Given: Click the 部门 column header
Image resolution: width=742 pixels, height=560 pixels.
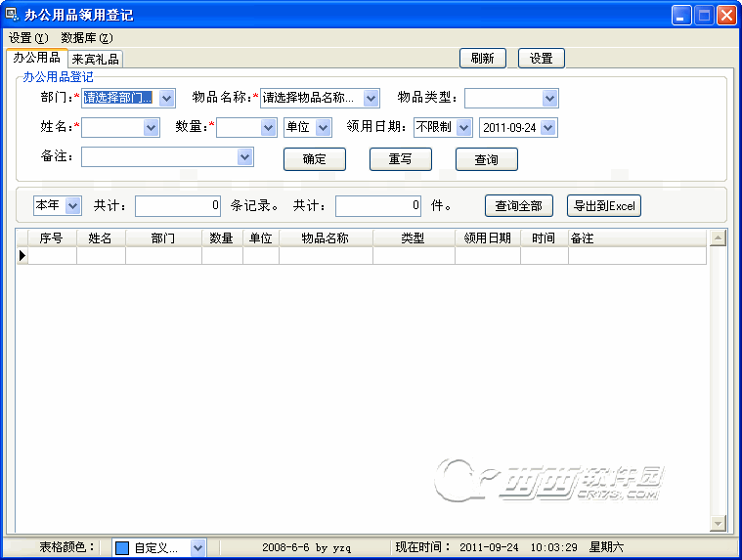Looking at the screenshot, I should (x=163, y=238).
